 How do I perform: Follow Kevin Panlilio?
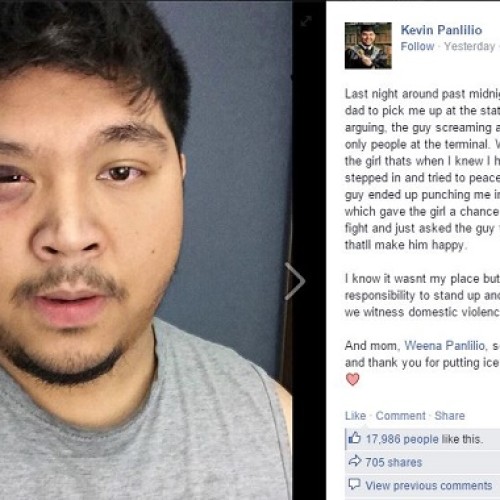[x=417, y=46]
